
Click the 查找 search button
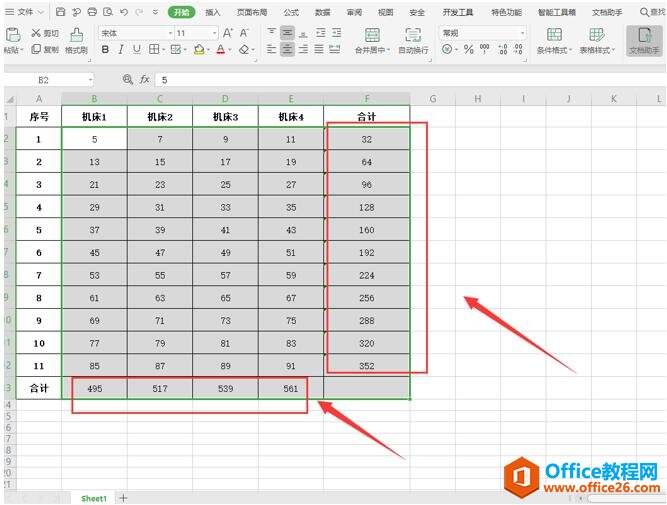(x=653, y=12)
